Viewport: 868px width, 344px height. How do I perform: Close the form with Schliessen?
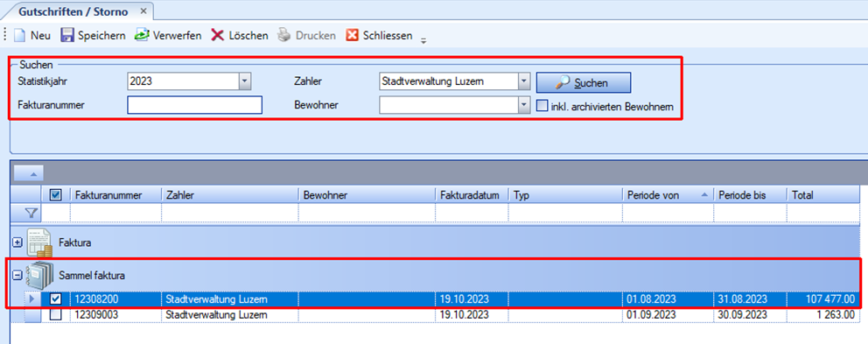coord(379,36)
